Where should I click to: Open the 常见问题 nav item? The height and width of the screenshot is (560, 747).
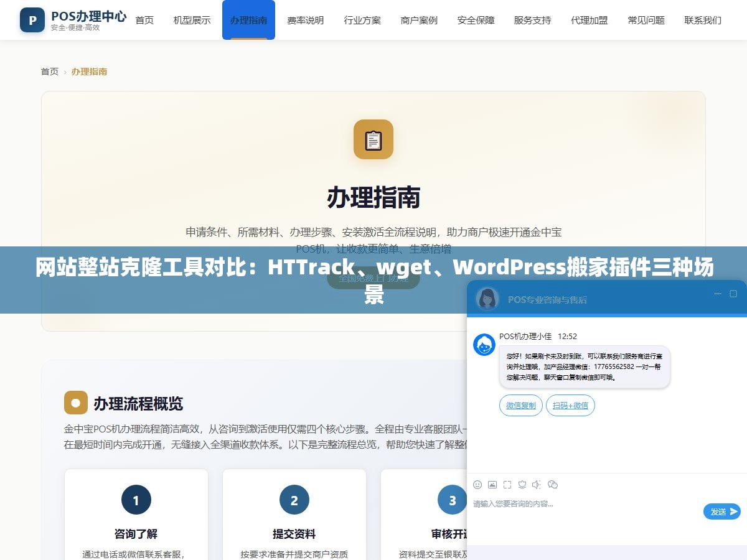[646, 20]
